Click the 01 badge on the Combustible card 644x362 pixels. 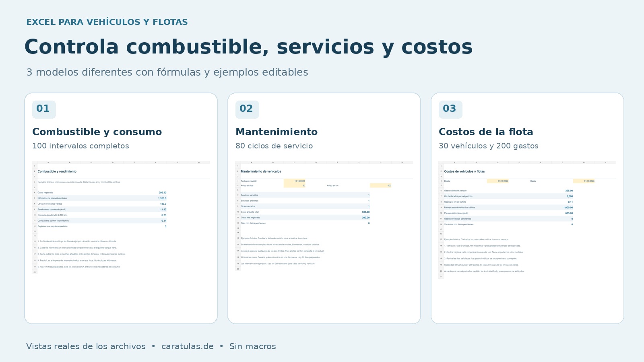coord(44,109)
